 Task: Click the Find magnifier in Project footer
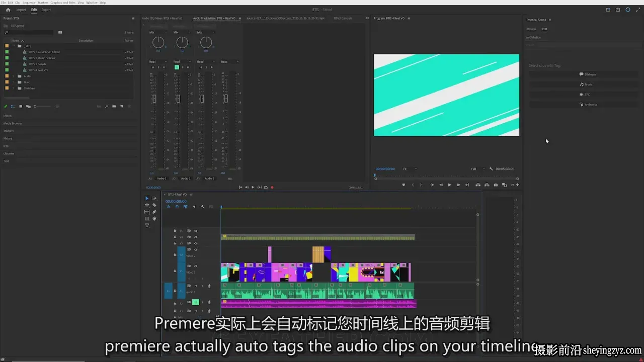tap(107, 106)
